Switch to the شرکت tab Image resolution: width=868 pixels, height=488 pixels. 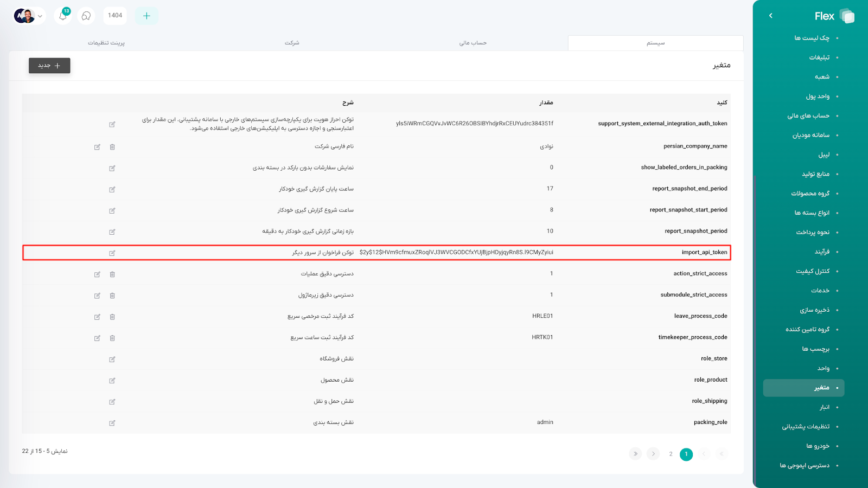pos(292,43)
